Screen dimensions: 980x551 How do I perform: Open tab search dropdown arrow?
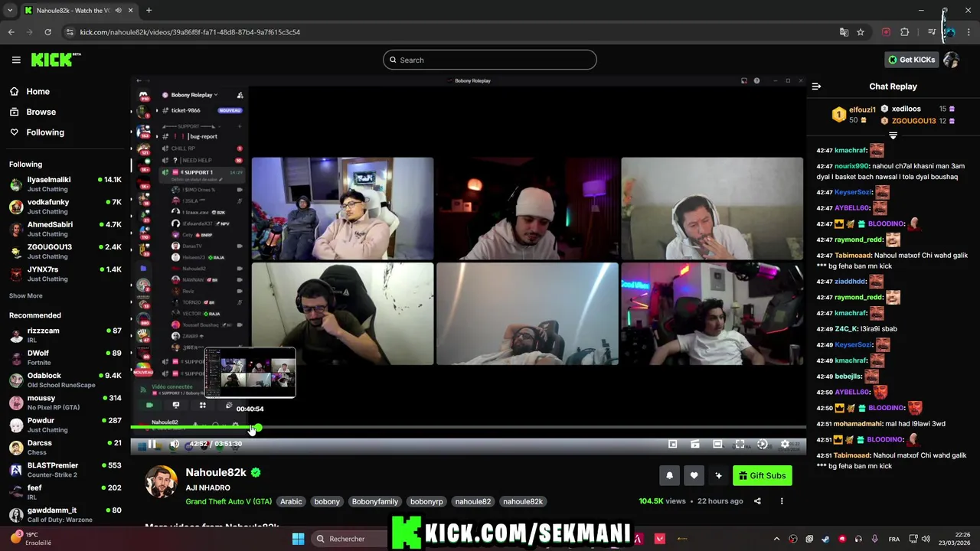pyautogui.click(x=10, y=10)
